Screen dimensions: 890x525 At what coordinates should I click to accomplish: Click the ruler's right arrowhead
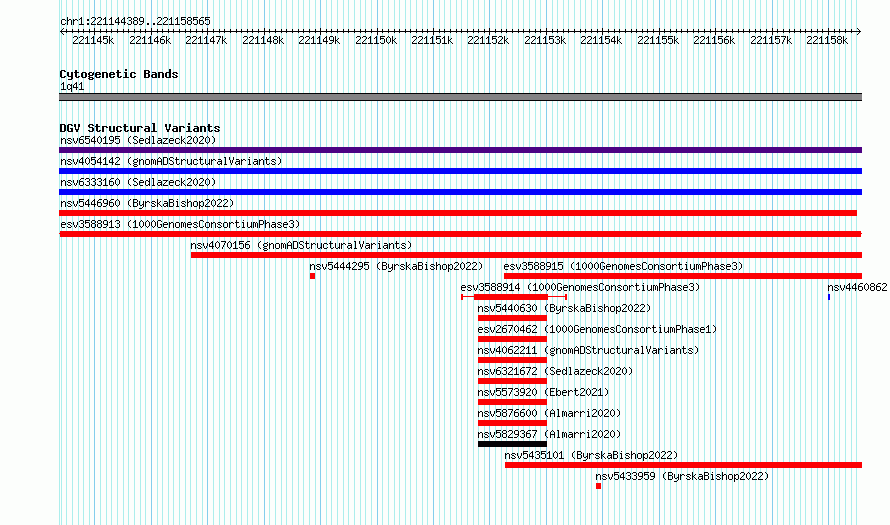coord(859,32)
